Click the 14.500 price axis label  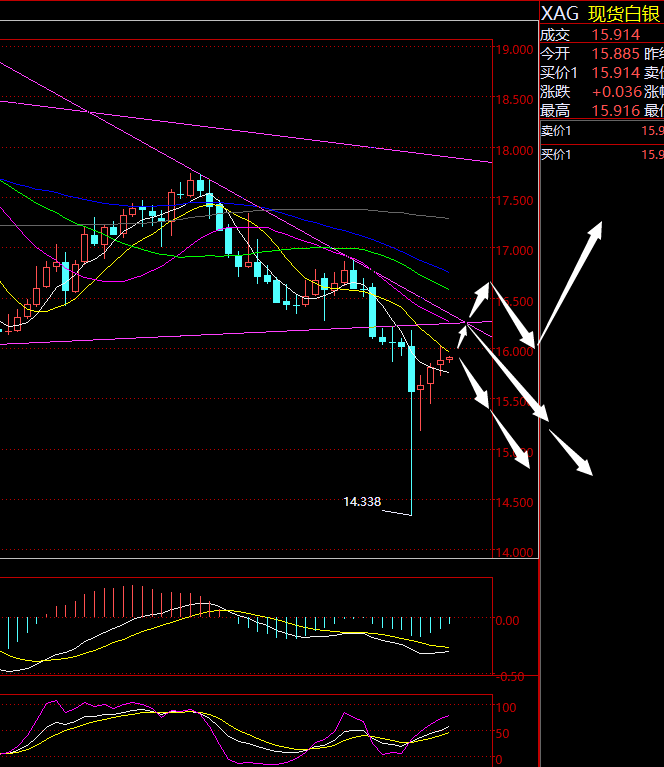click(x=514, y=502)
